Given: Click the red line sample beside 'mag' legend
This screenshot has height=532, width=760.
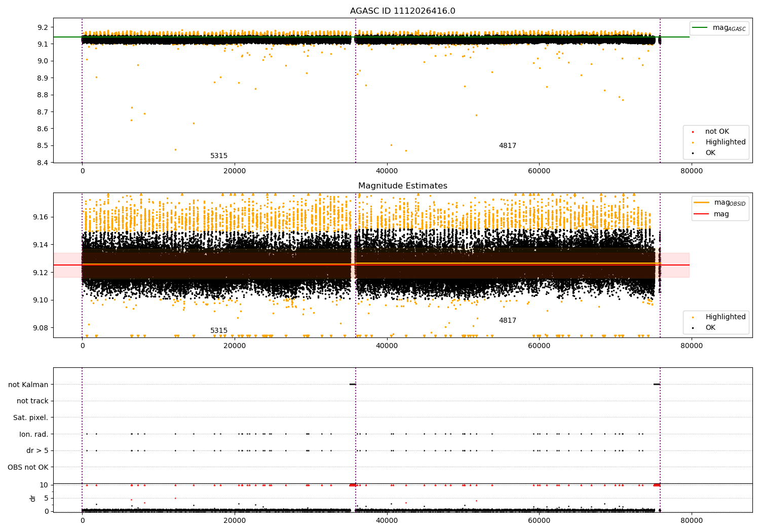Looking at the screenshot, I should click(x=701, y=214).
